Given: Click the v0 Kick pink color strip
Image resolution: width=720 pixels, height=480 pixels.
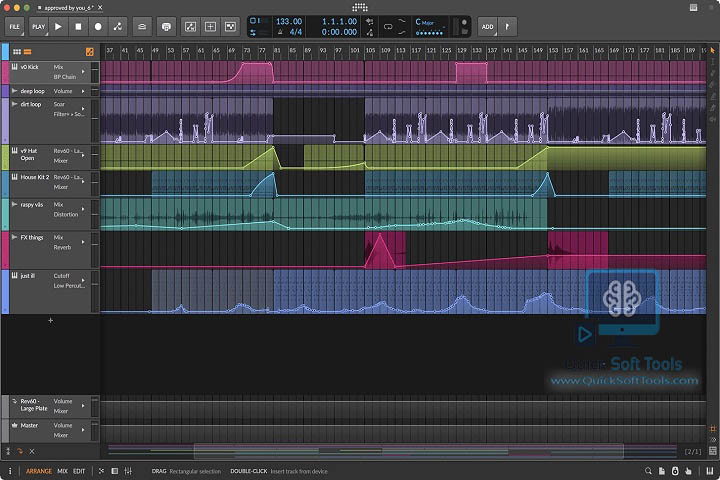Looking at the screenshot, I should 5,72.
